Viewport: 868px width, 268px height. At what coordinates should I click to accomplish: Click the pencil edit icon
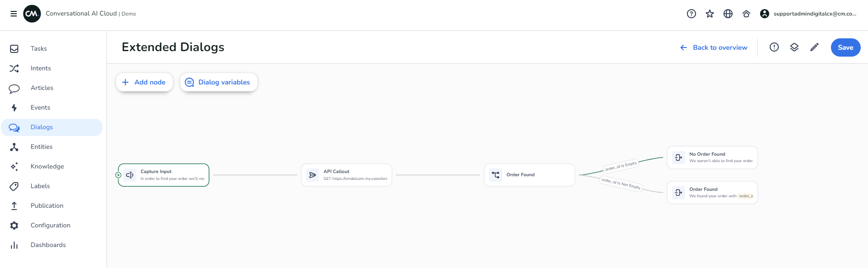(x=814, y=47)
